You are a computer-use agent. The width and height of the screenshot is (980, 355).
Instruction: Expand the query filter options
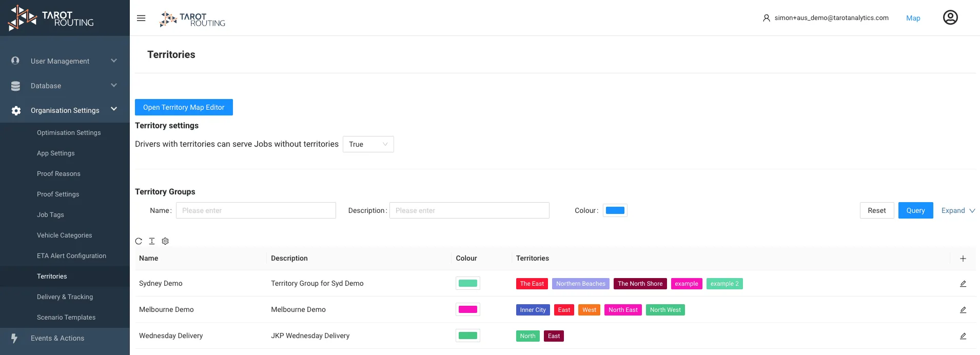tap(958, 210)
